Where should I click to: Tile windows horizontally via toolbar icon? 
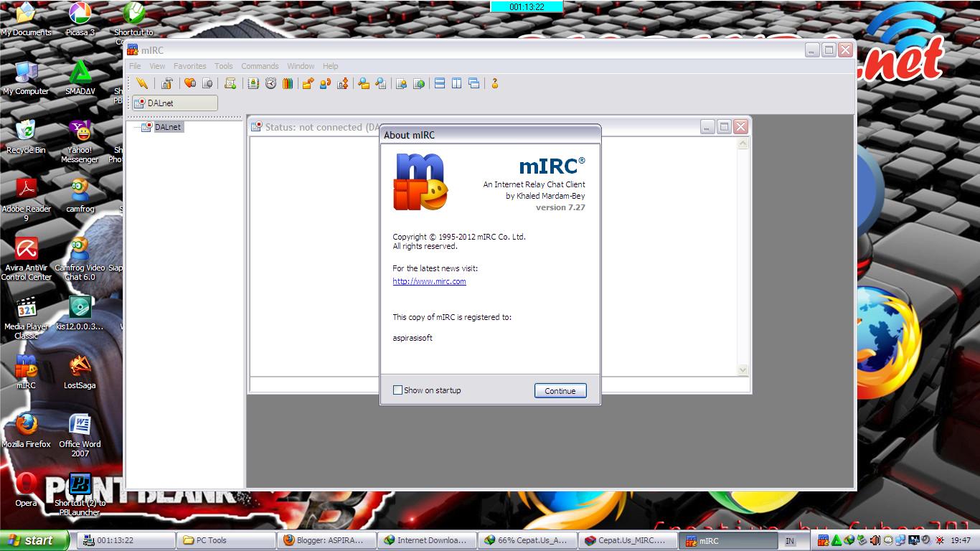(x=440, y=83)
